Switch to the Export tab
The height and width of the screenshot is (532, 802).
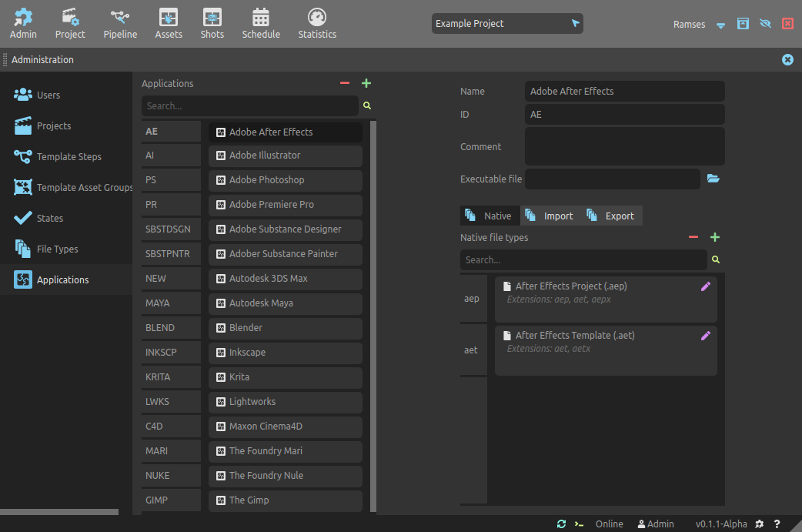(611, 216)
